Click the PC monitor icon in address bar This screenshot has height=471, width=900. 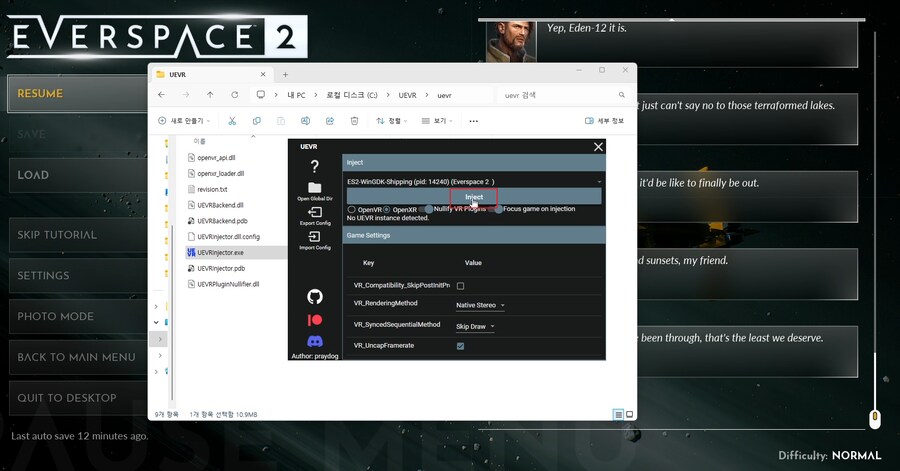coord(261,95)
